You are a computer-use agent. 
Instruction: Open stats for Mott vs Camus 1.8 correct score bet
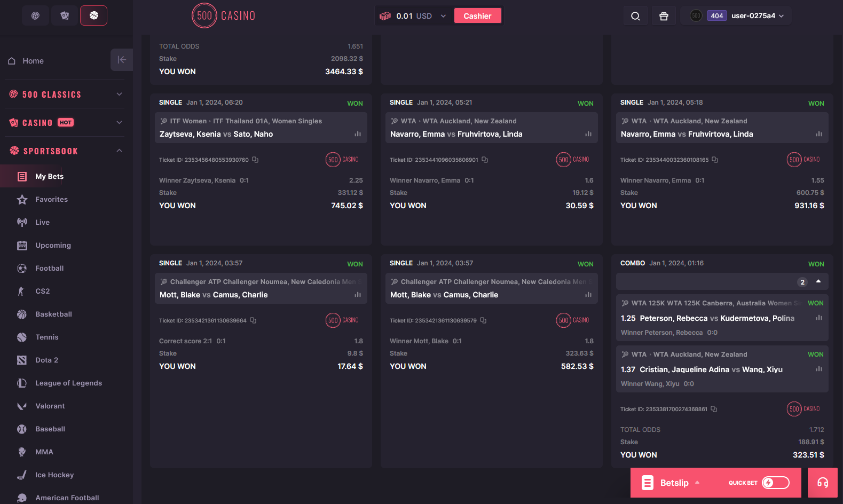tap(358, 295)
